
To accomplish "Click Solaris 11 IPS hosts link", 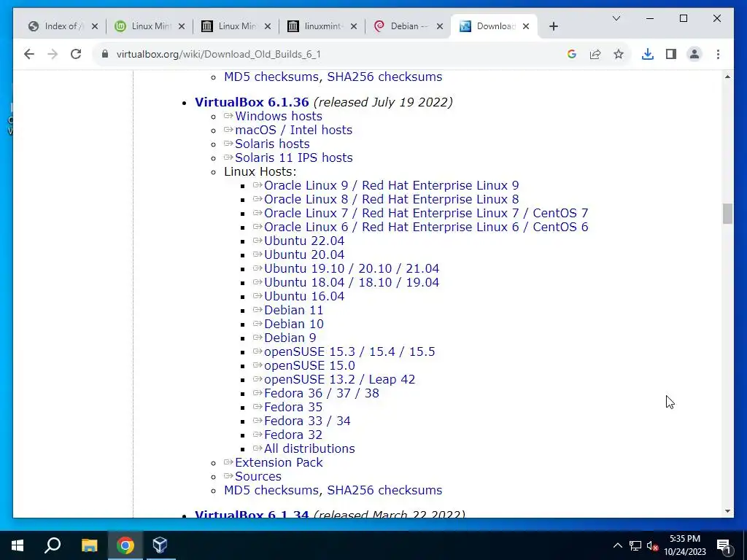I will click(293, 157).
